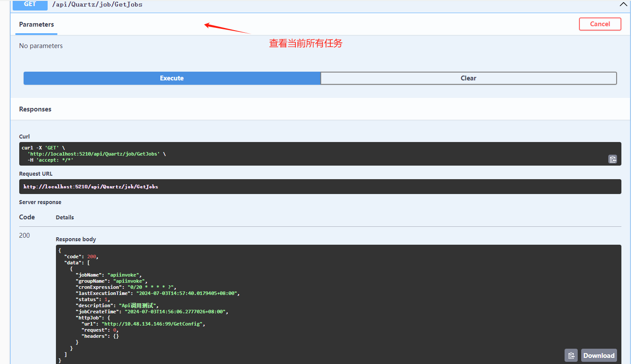Copy the response body to clipboard
This screenshot has width=631, height=364.
571,355
